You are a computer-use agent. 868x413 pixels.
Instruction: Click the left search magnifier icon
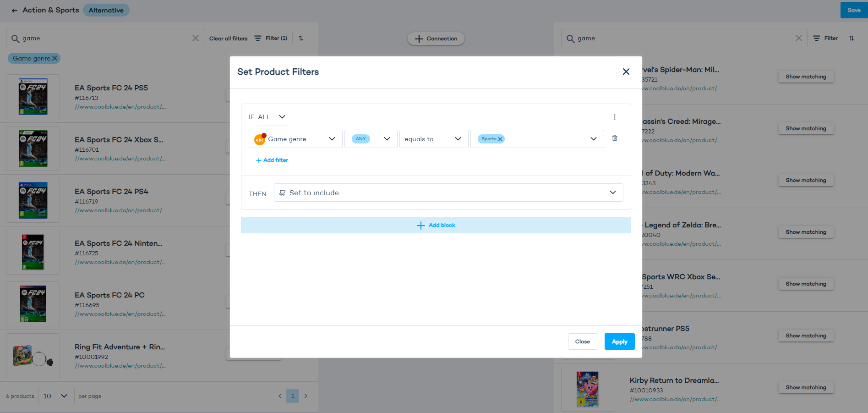tap(16, 39)
